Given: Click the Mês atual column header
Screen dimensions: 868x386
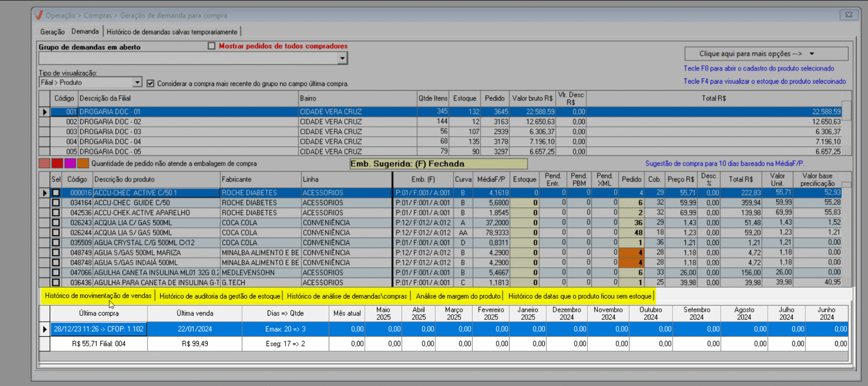Looking at the screenshot, I should (347, 313).
